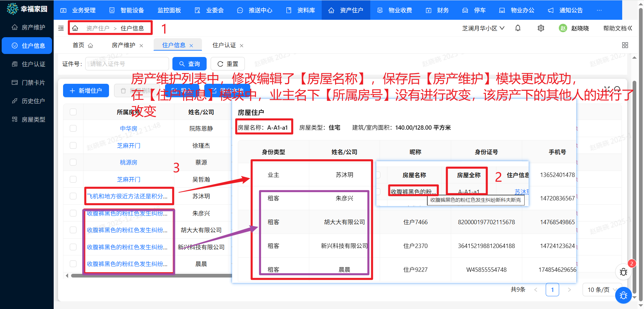This screenshot has width=644, height=309.
Task: Open the 桃源房 room link
Action: (128, 162)
